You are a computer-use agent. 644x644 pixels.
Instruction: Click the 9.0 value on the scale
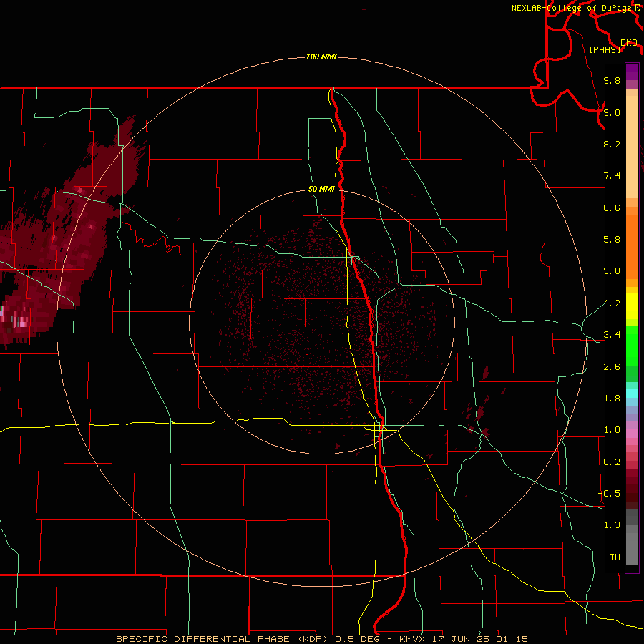click(x=612, y=112)
